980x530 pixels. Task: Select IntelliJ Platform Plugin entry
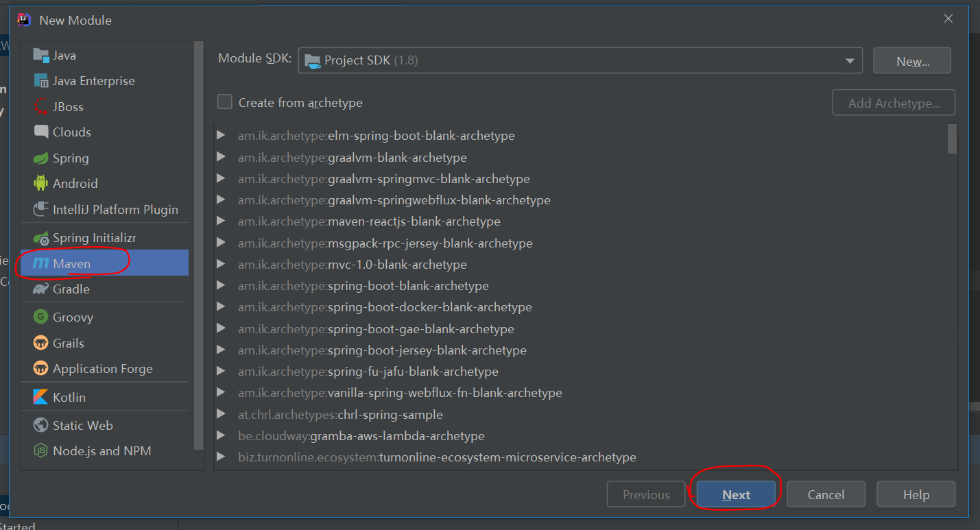click(105, 210)
